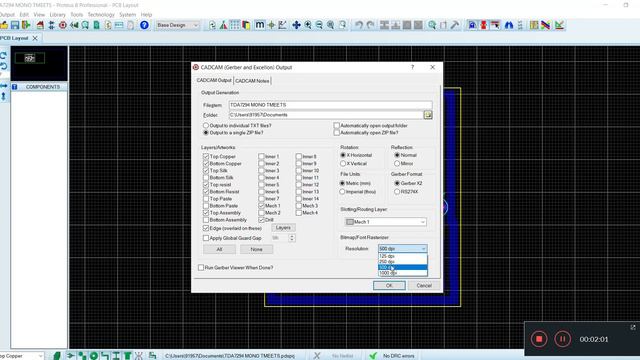The image size is (640, 360).
Task: Toggle the Drill checkbox
Action: tap(261, 220)
